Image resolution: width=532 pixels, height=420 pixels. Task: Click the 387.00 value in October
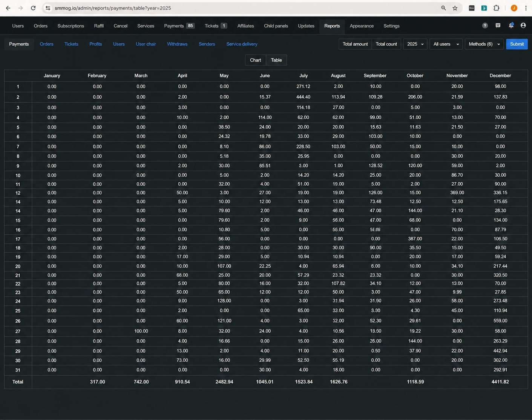pos(415,239)
